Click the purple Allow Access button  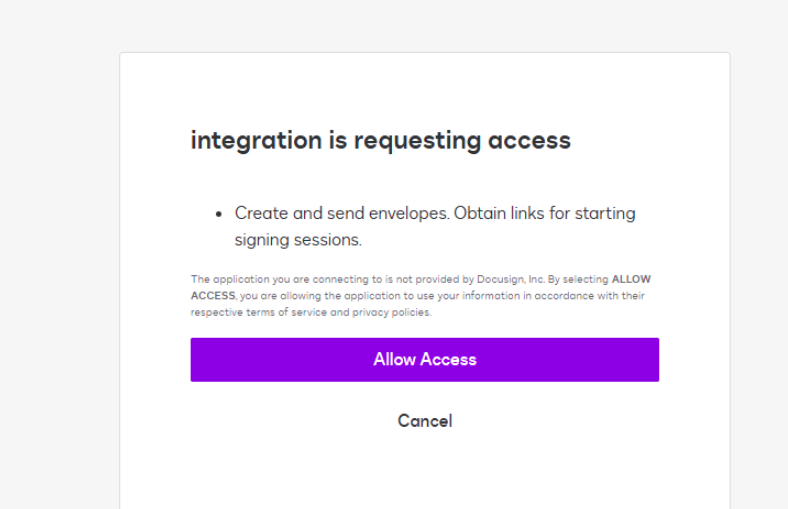pos(424,360)
